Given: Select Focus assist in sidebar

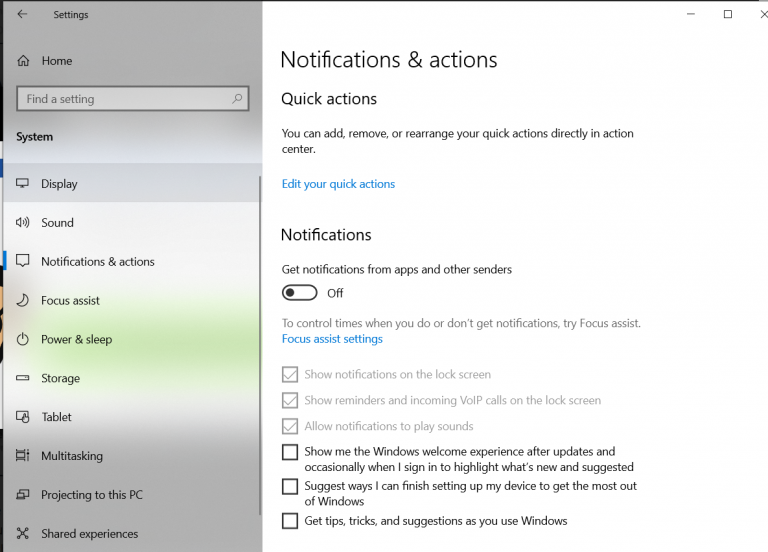Looking at the screenshot, I should [131, 300].
